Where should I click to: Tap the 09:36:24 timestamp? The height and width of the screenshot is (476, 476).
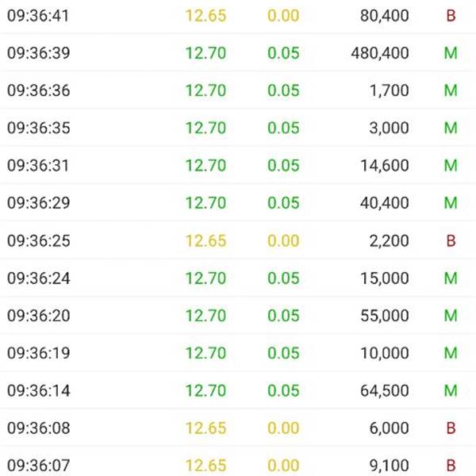(x=39, y=278)
